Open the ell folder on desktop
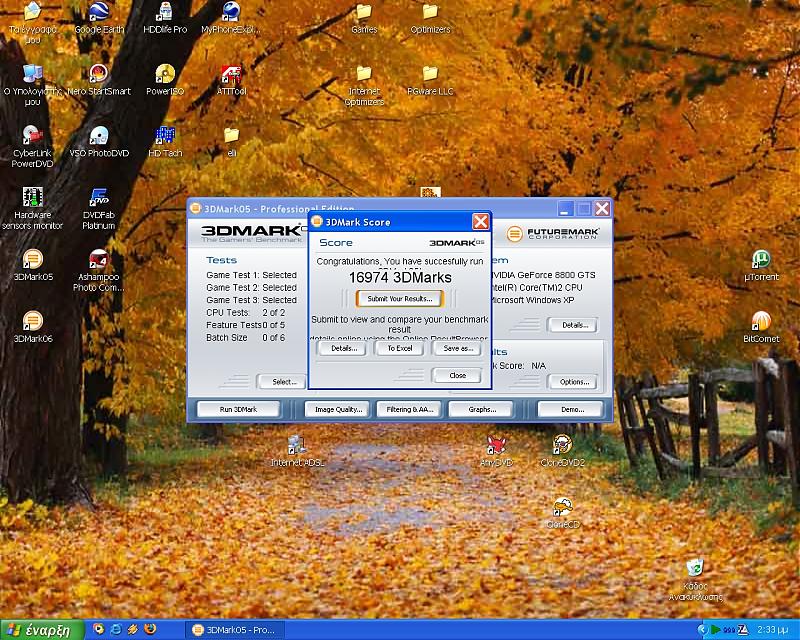 coord(231,142)
